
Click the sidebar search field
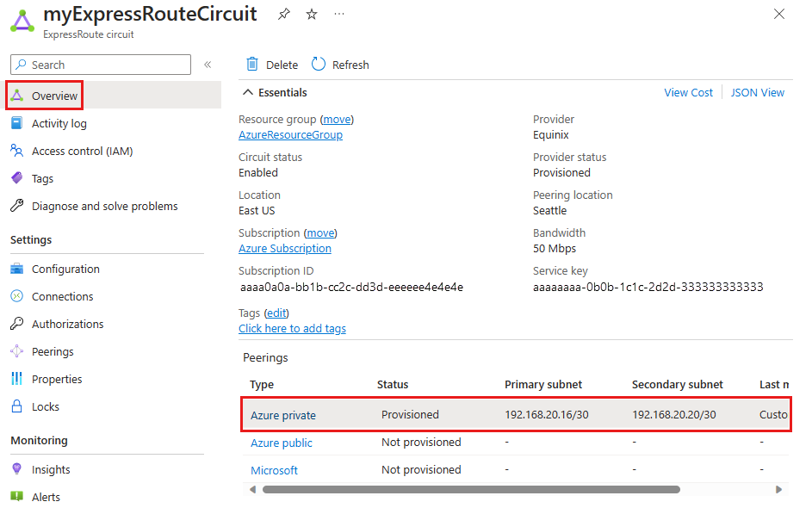pyautogui.click(x=100, y=64)
